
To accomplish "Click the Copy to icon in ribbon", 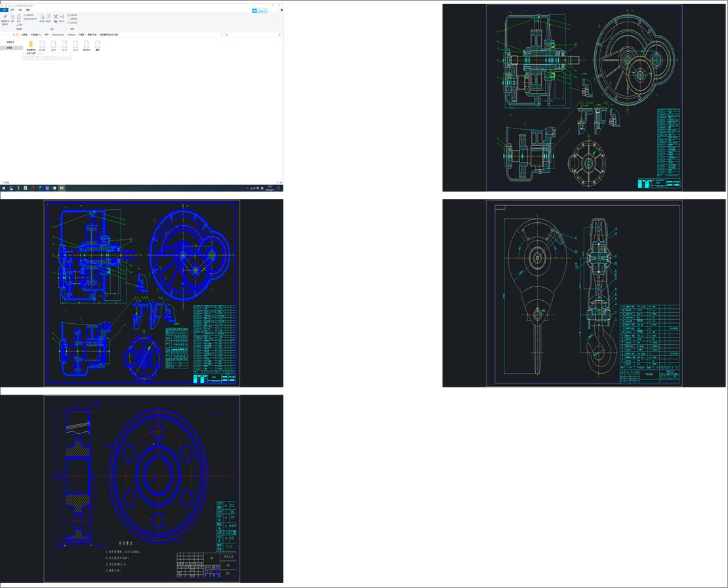I will (49, 16).
